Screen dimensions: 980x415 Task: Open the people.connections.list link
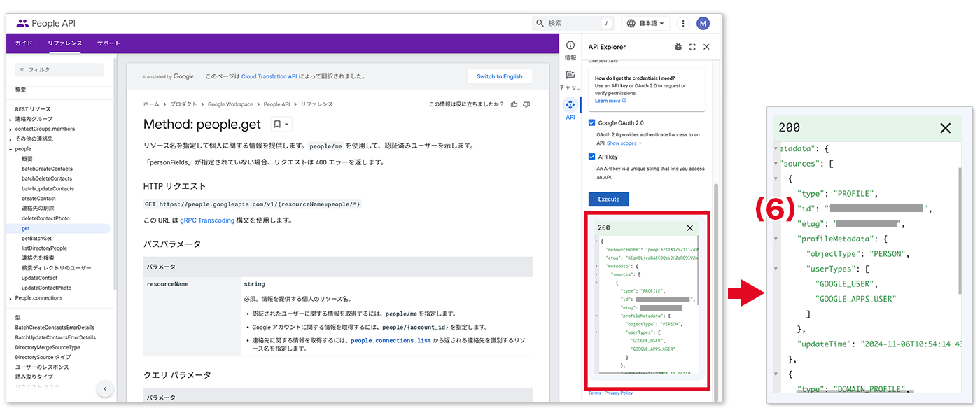391,340
